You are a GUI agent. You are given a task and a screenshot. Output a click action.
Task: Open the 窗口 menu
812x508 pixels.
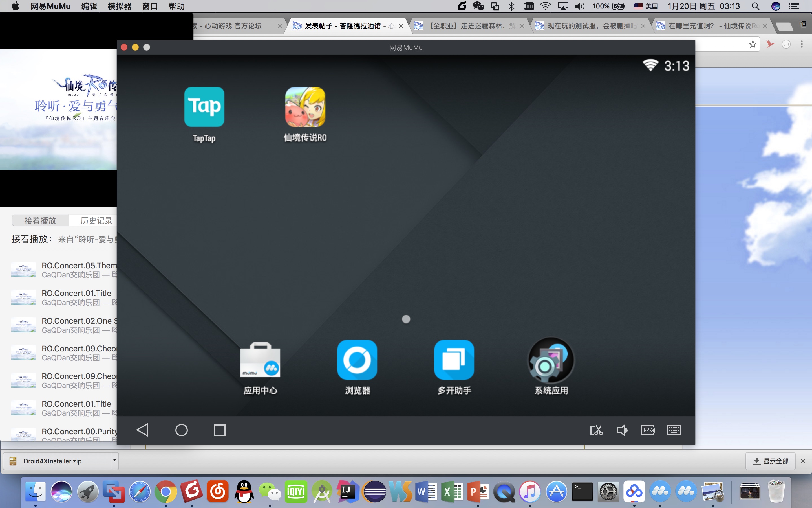[x=150, y=6]
